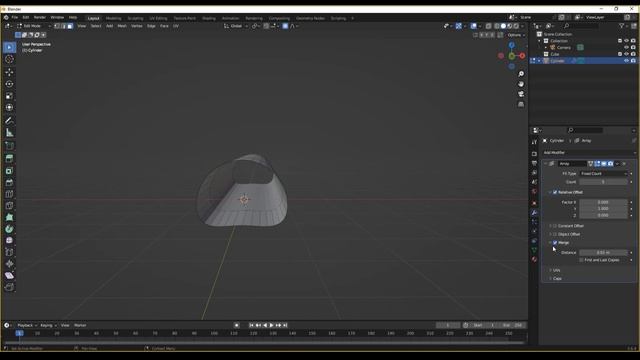Switch perspective/orthographic grid icon

point(521,104)
